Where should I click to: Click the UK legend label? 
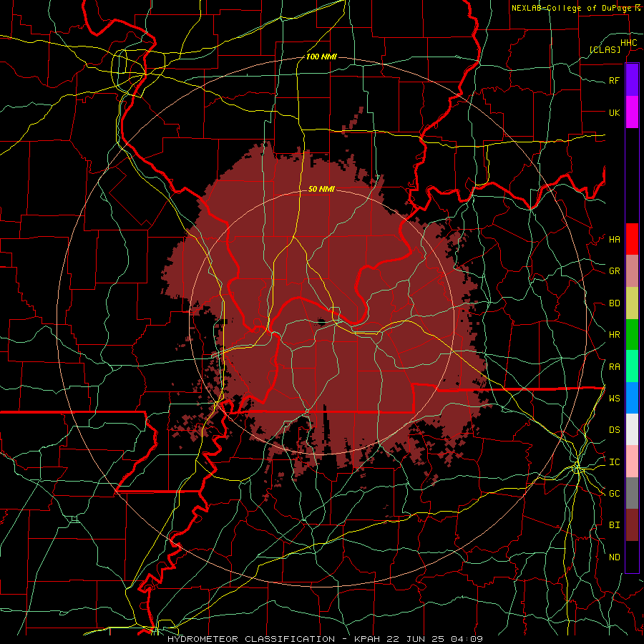pos(614,112)
